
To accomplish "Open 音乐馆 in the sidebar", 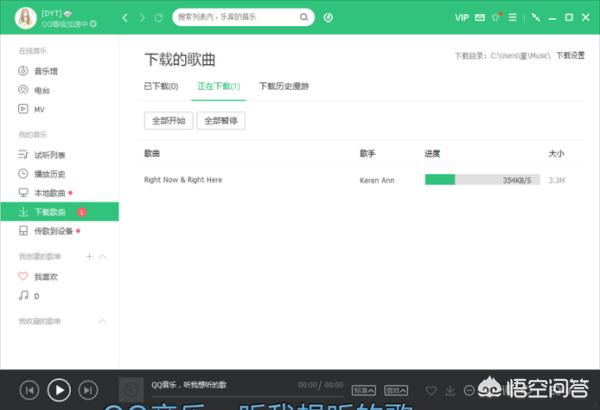I will coord(46,71).
